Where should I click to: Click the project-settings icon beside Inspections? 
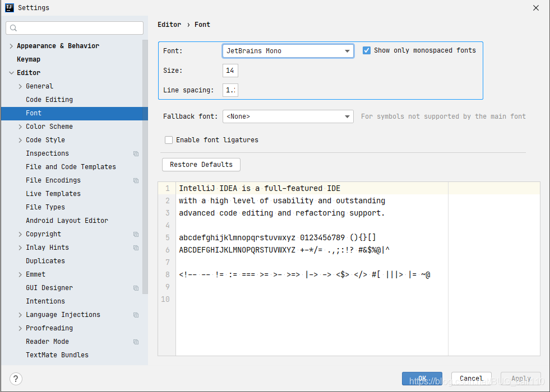pyautogui.click(x=135, y=153)
